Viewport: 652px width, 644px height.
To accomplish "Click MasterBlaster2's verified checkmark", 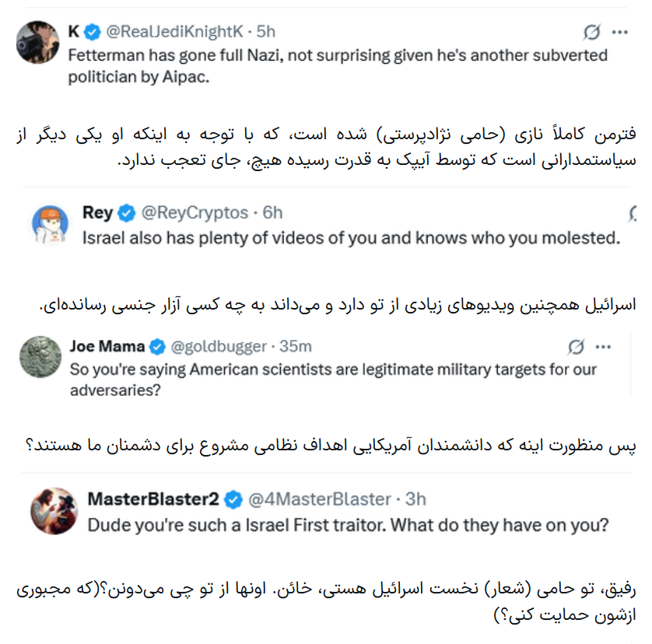I will coord(233,499).
